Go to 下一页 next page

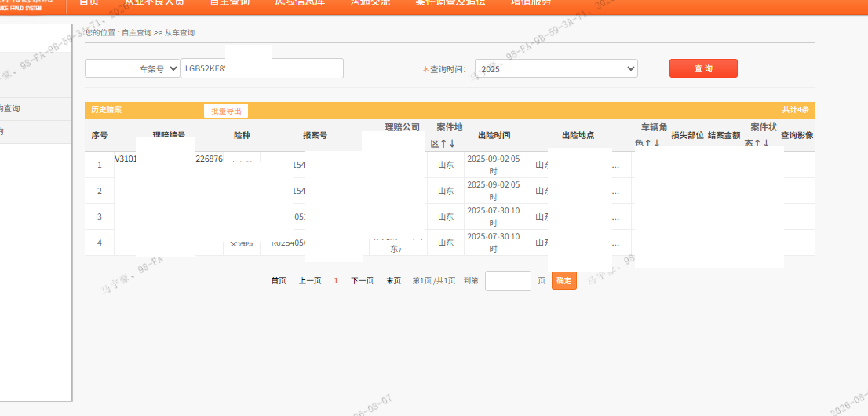(362, 281)
